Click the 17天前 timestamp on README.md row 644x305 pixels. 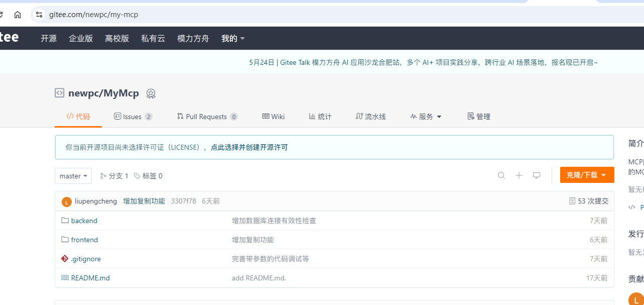597,278
